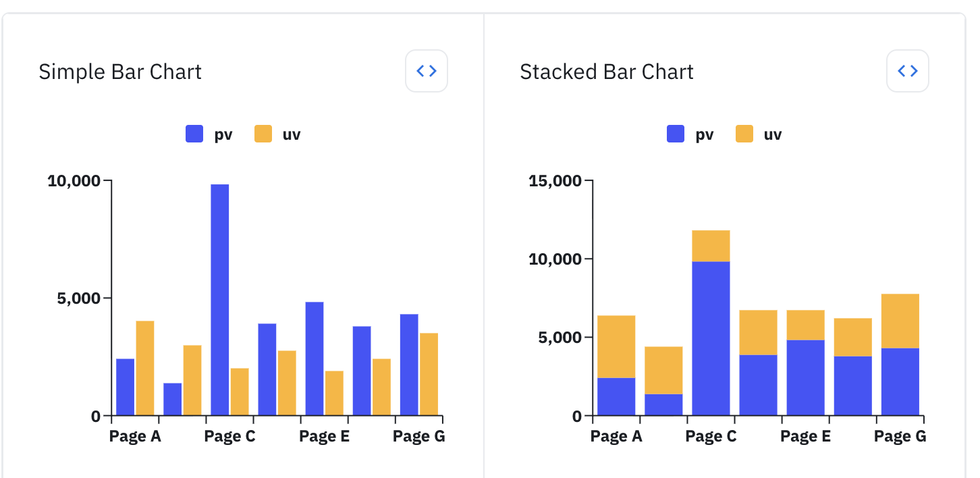Click the Page E axis label on the stacked chart
980x478 pixels.
click(805, 436)
